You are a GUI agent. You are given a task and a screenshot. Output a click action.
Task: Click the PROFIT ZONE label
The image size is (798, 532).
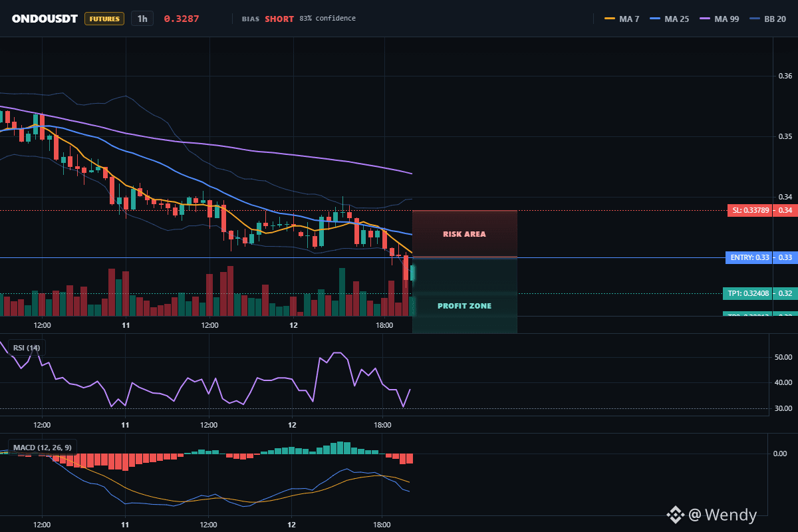pos(464,306)
